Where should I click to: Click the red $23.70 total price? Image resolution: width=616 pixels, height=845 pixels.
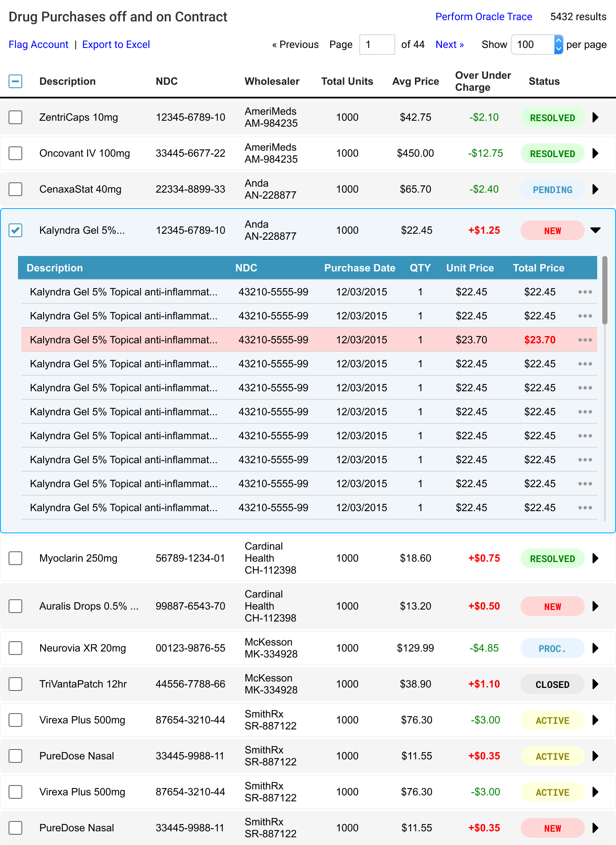(540, 340)
